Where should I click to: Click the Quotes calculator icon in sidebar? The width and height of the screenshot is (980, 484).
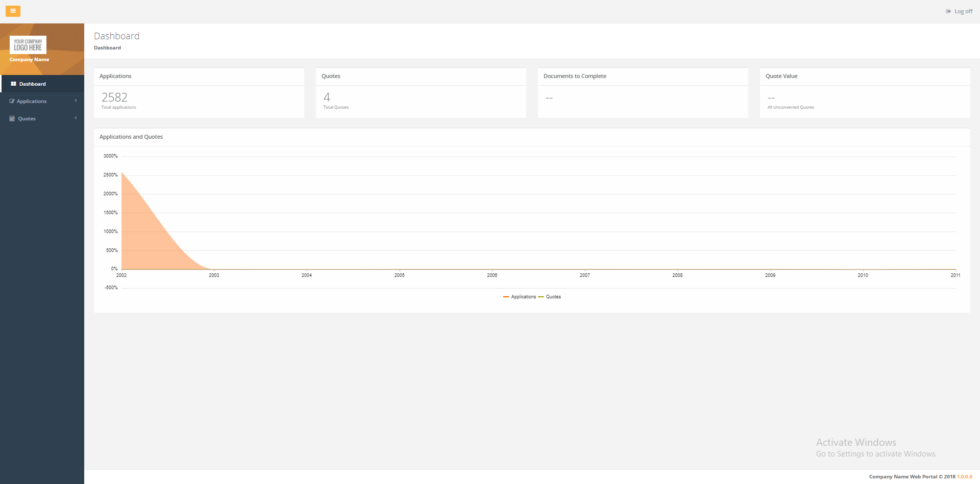pos(12,118)
